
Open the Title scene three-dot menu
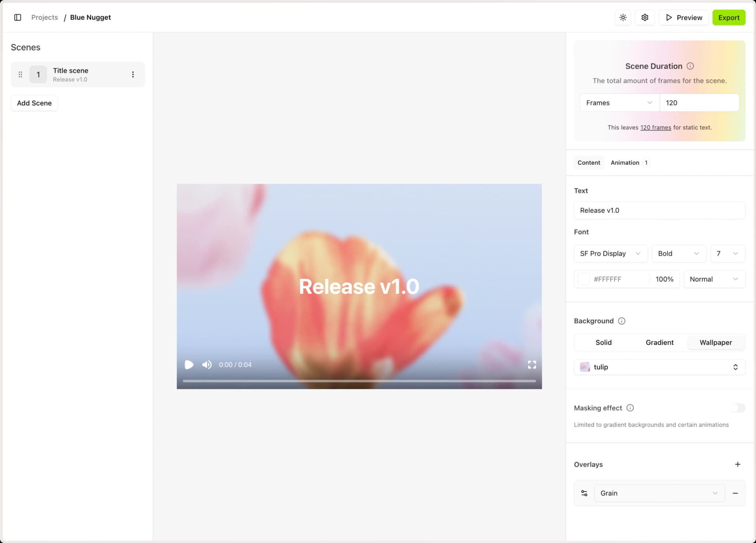133,75
